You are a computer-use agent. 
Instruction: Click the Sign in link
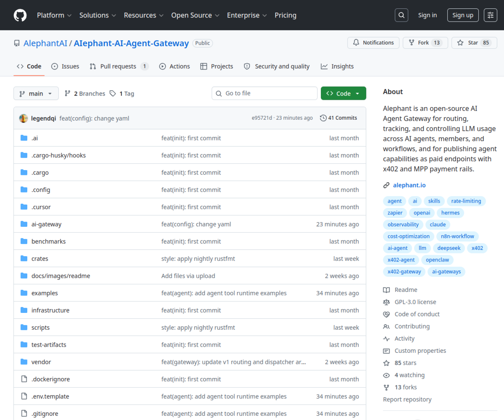click(x=427, y=15)
